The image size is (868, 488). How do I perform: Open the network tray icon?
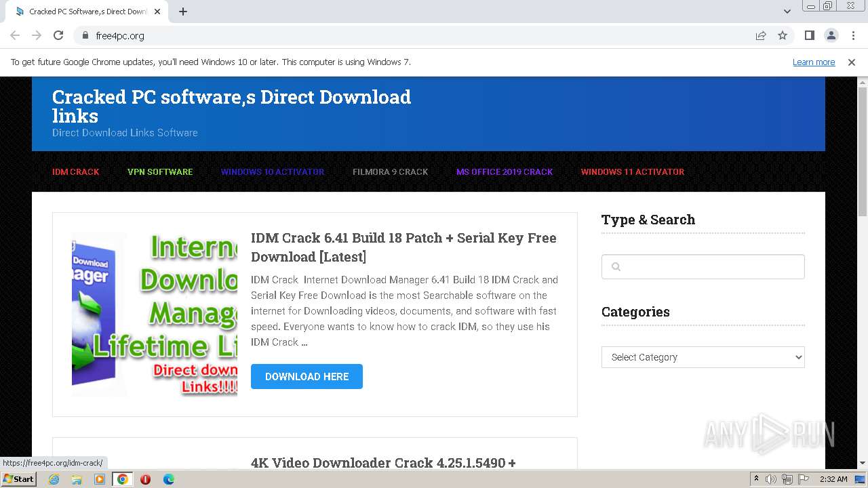[x=787, y=479]
